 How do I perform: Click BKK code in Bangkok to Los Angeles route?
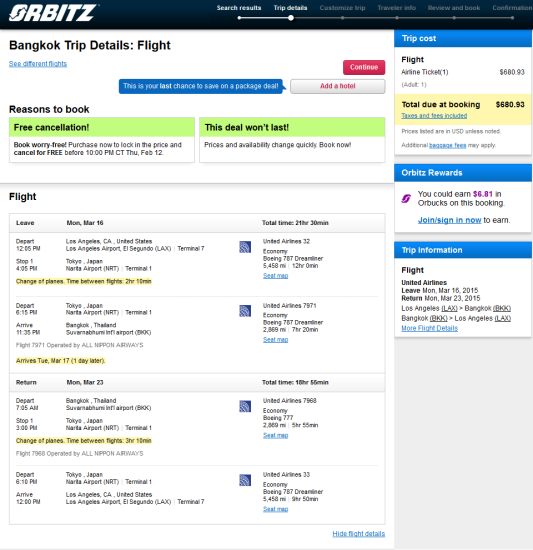439,318
